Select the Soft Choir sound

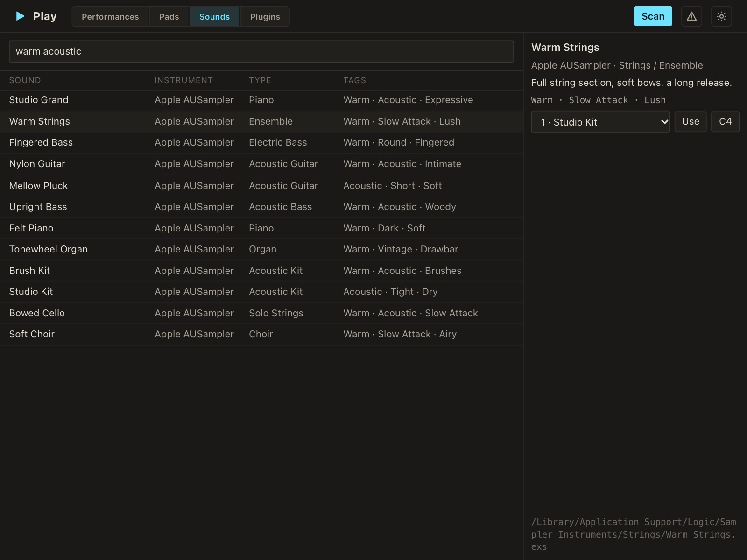tap(261, 334)
